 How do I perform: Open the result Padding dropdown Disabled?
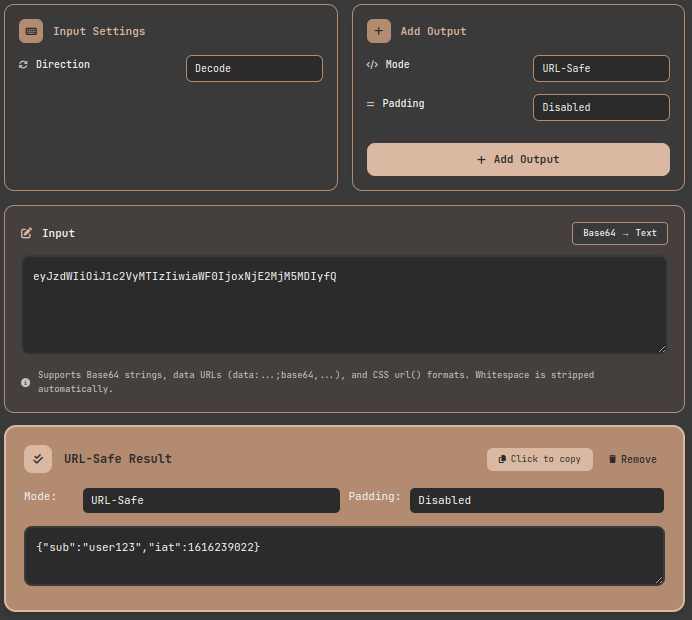(x=537, y=500)
